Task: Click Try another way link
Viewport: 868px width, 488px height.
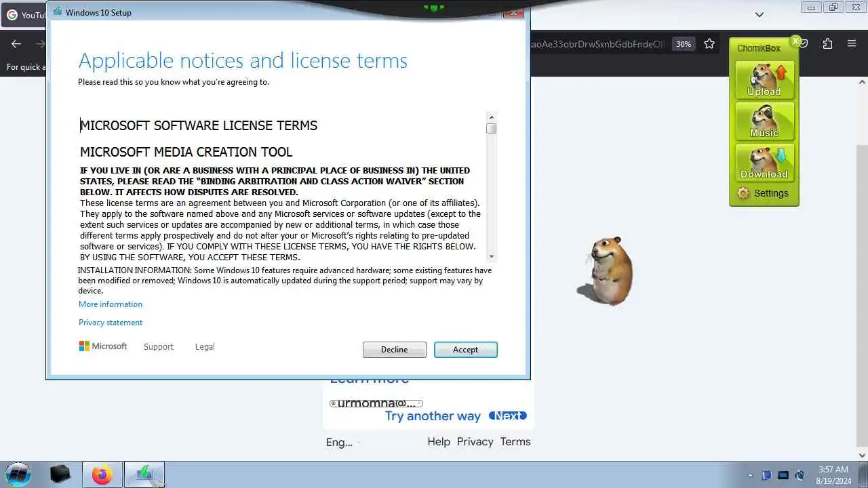Action: point(433,416)
